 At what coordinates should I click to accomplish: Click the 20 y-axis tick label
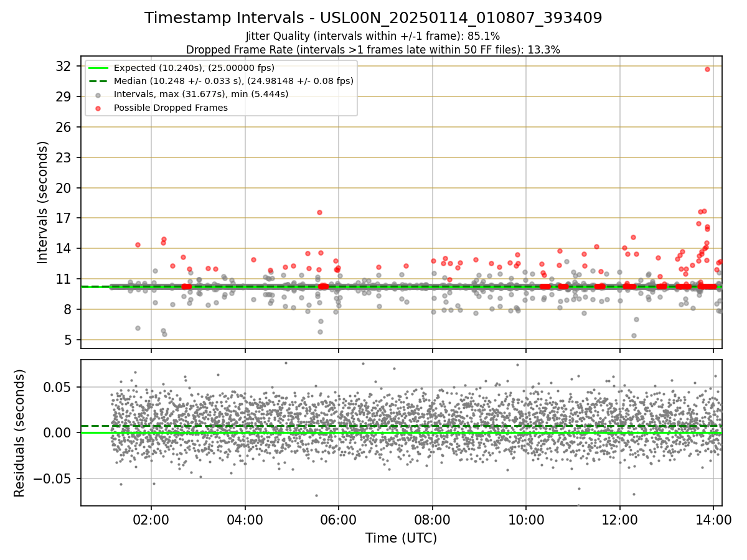point(64,188)
